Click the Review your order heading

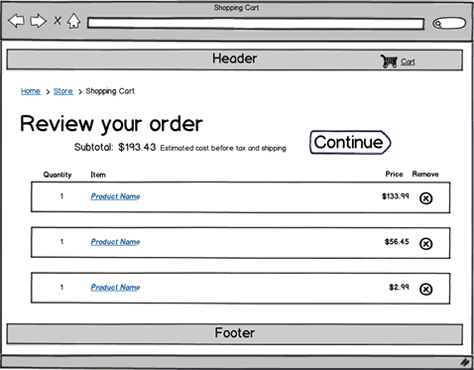[111, 124]
